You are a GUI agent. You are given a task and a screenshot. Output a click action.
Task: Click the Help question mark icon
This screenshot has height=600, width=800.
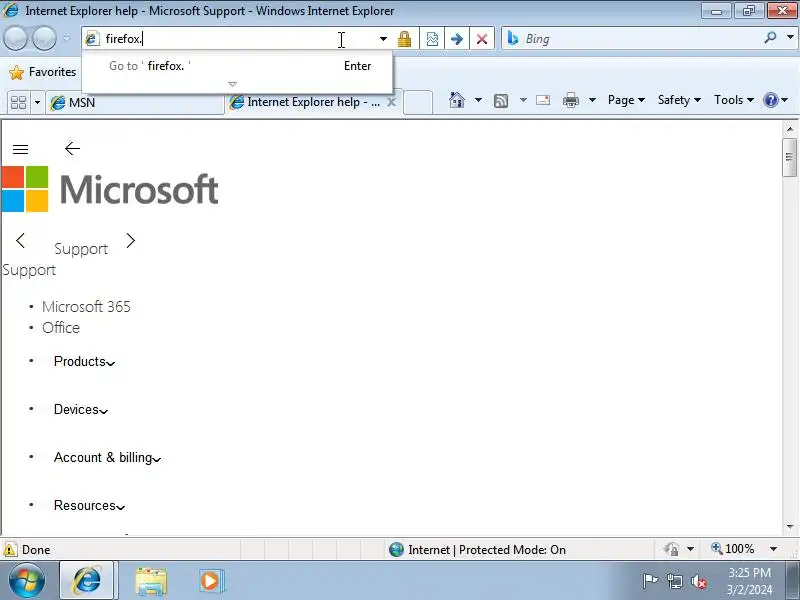(x=770, y=100)
